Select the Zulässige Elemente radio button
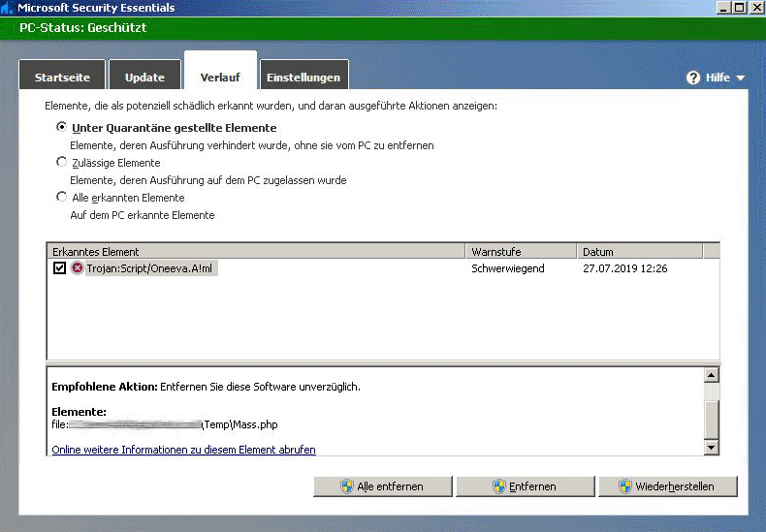The image size is (766, 532). click(61, 162)
